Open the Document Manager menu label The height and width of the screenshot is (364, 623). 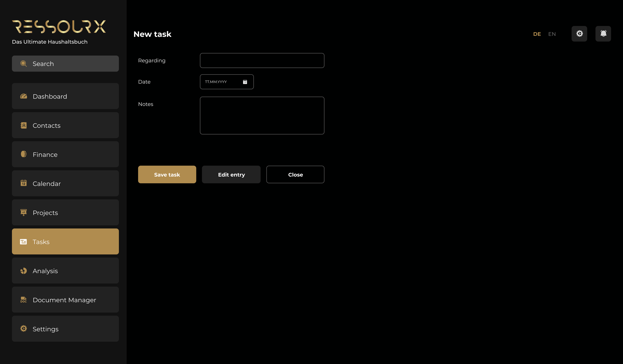coord(64,300)
